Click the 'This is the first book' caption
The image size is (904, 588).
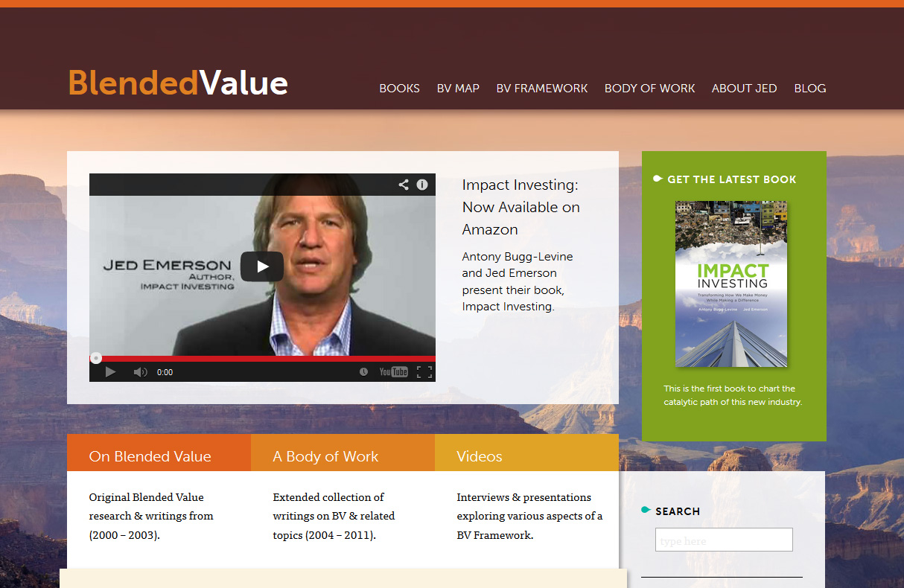click(x=733, y=395)
